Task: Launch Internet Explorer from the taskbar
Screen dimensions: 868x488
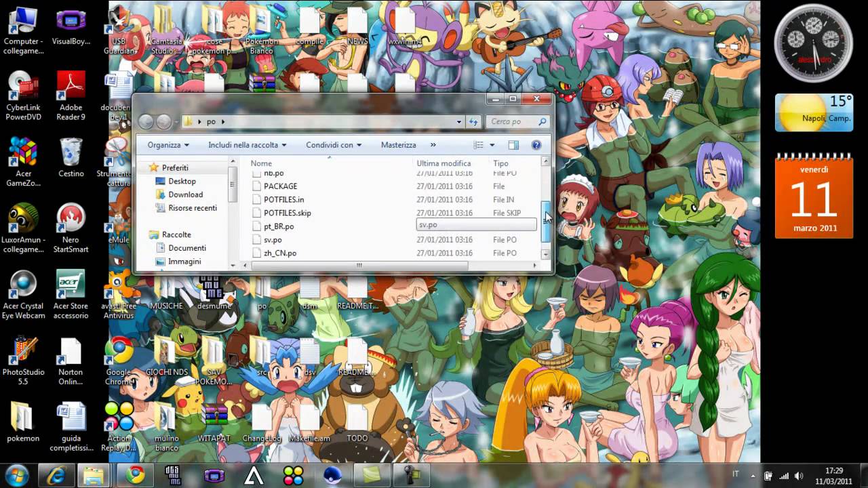Action: [x=55, y=476]
